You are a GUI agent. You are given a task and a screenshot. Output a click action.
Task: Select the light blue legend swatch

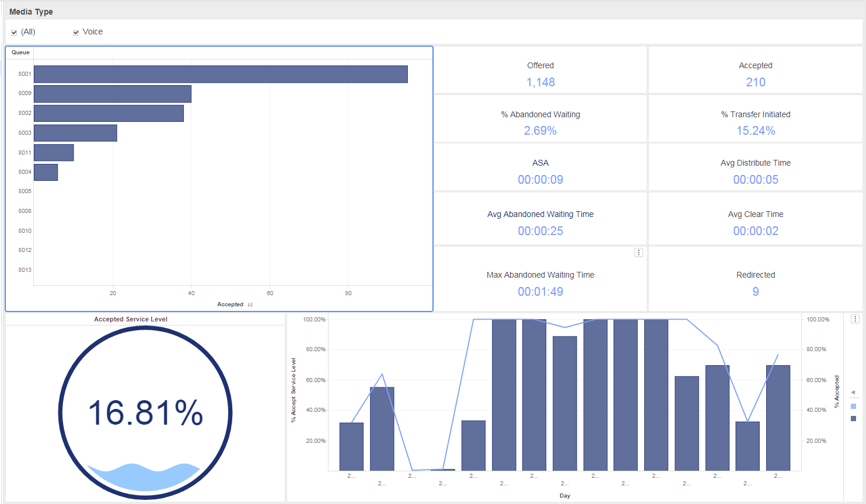tap(854, 406)
